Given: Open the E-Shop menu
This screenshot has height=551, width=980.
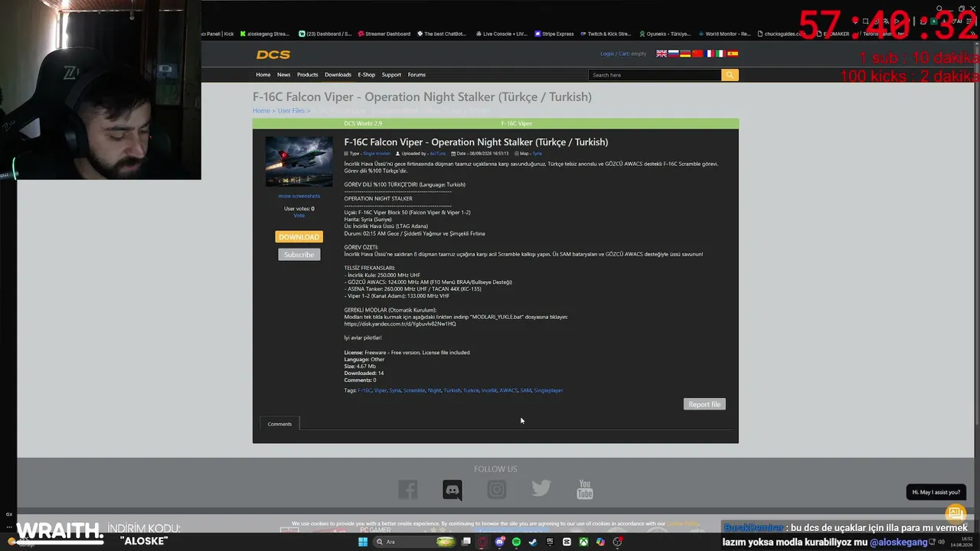Looking at the screenshot, I should [x=367, y=75].
